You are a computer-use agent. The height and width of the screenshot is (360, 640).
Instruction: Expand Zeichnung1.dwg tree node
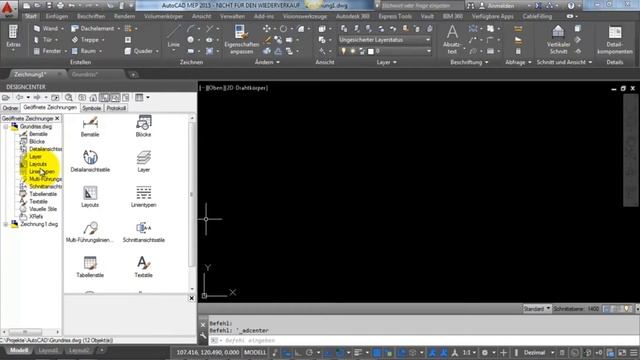[x=6, y=224]
